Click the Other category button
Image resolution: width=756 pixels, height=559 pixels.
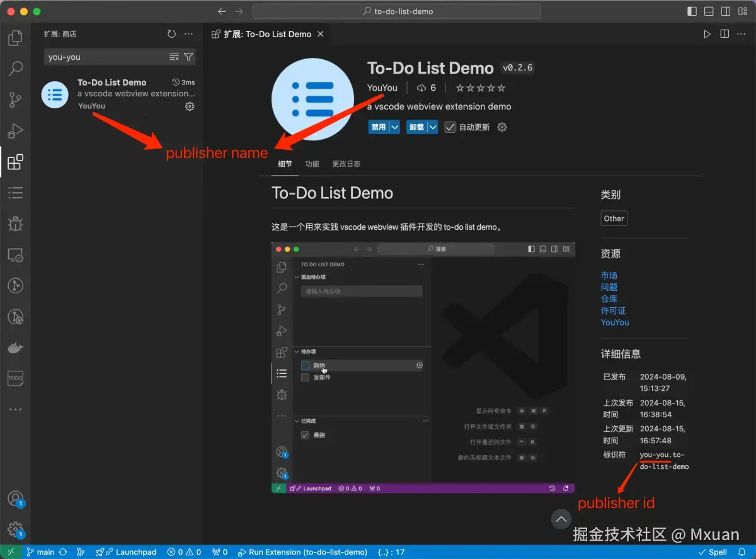tap(614, 218)
